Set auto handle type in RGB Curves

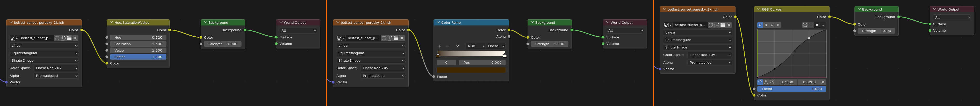760,82
